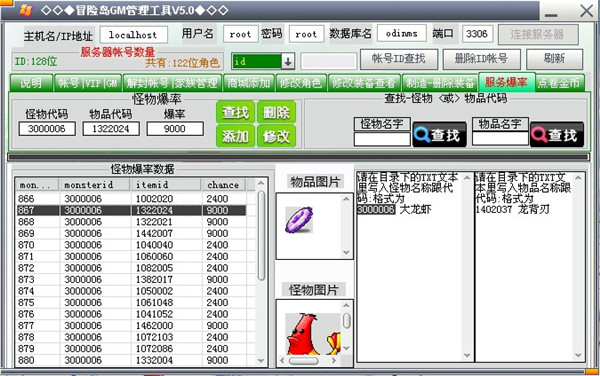Click the green 修改 button

click(276, 136)
